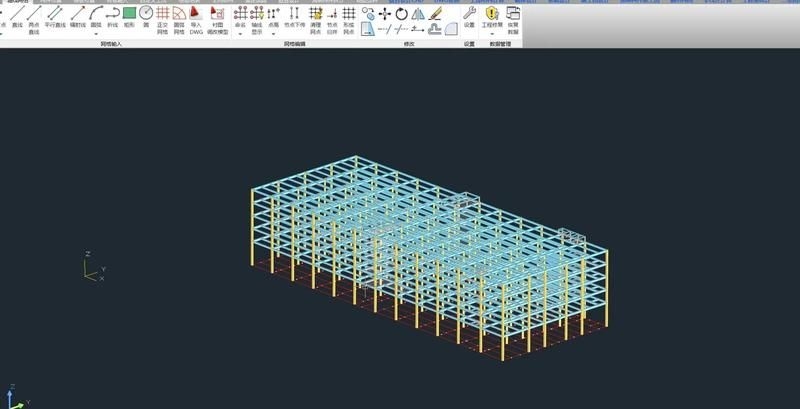Image resolution: width=800 pixels, height=409 pixels.
Task: Open the project repair (工程修复) dropdown
Action: pyautogui.click(x=491, y=32)
